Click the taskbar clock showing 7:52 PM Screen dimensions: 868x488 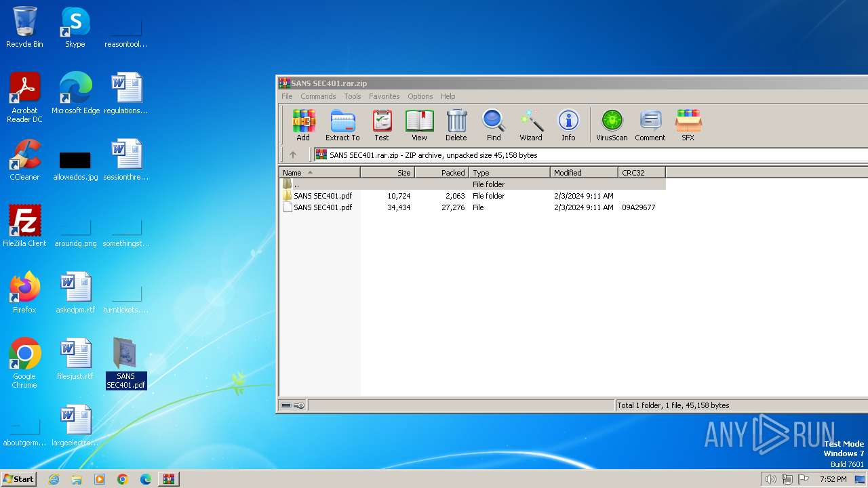coord(833,479)
